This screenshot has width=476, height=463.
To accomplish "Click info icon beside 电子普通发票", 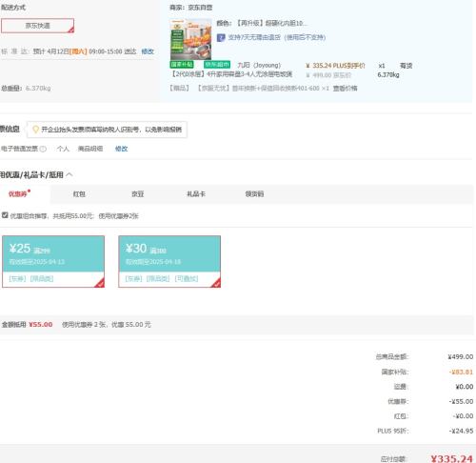I will coord(43,149).
